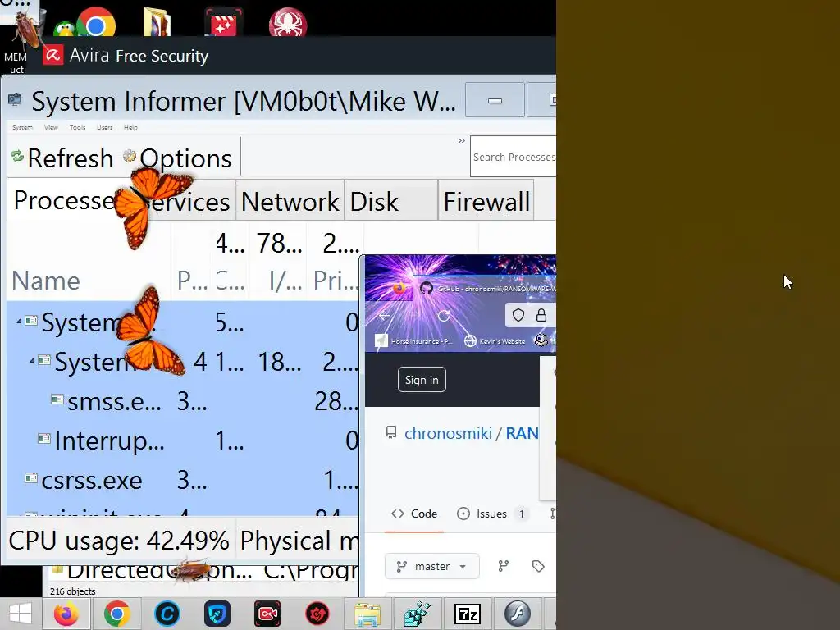Click the smss.e... process icon
This screenshot has height=630, width=840.
click(57, 399)
